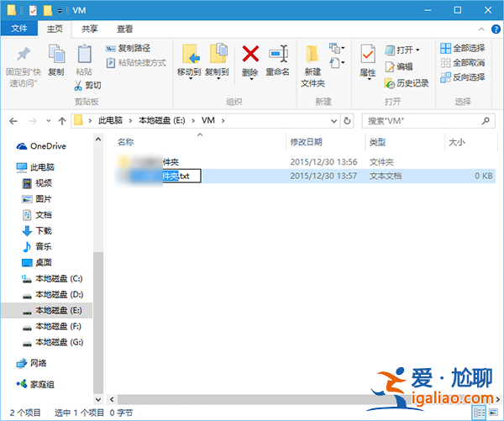This screenshot has width=504, height=421.
Task: Click 粘贴快捷方式 (Paste shortcut)
Action: point(136,62)
